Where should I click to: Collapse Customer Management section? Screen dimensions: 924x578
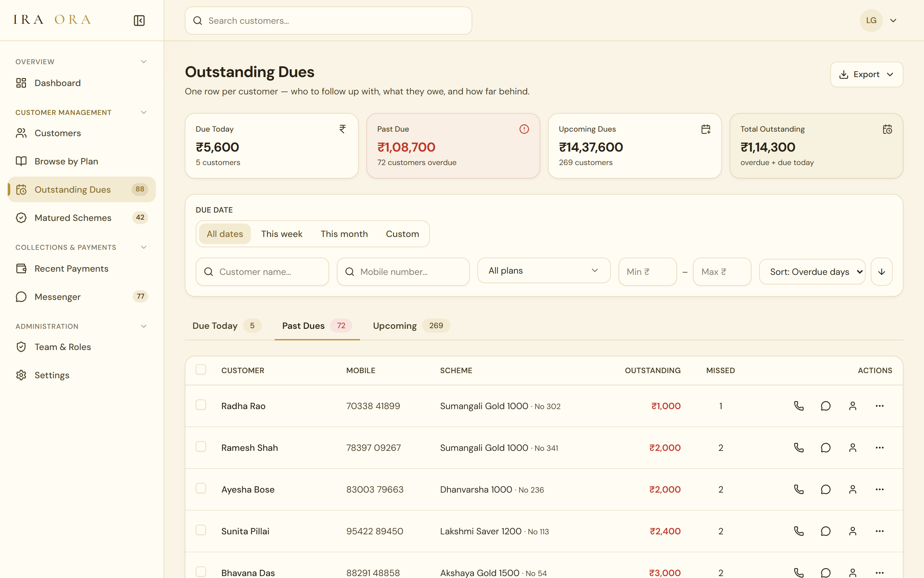click(x=143, y=112)
